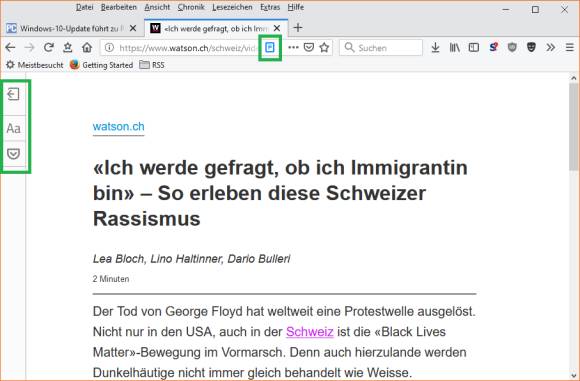Image resolution: width=580 pixels, height=381 pixels.
Task: Open page actions three-dot menu
Action: click(293, 47)
